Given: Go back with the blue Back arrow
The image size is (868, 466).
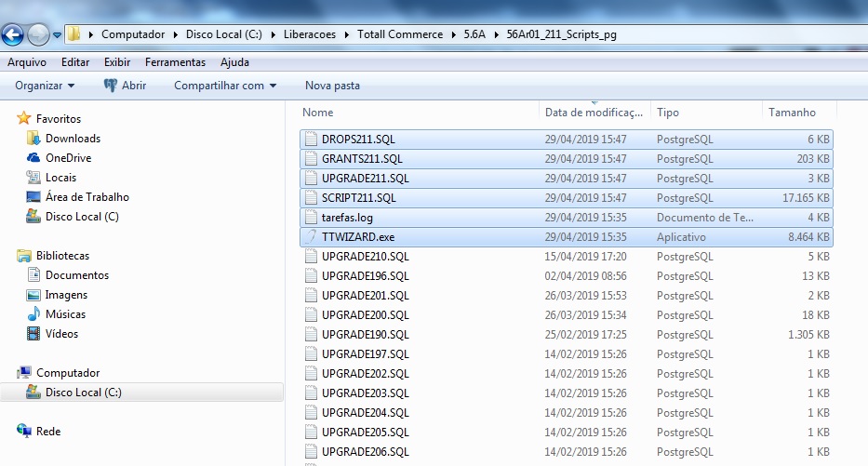Looking at the screenshot, I should (12, 34).
